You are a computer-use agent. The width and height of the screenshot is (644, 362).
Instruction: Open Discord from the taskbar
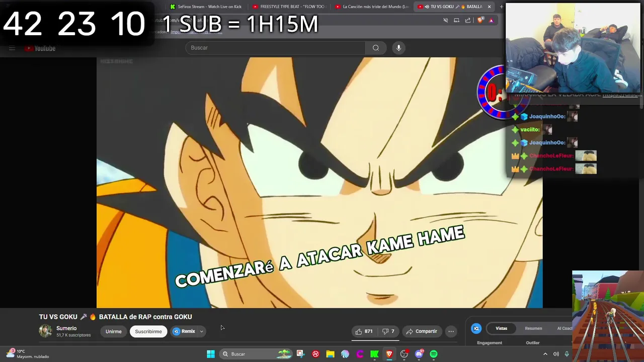tap(419, 354)
